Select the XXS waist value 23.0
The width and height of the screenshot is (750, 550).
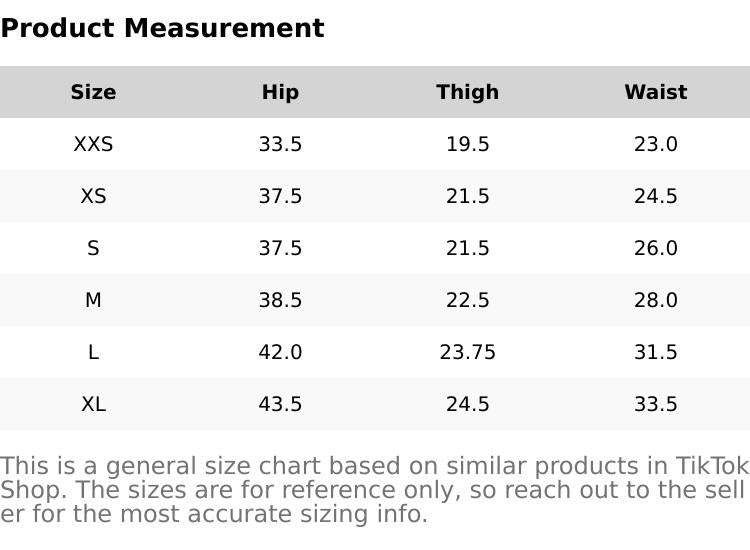click(655, 144)
